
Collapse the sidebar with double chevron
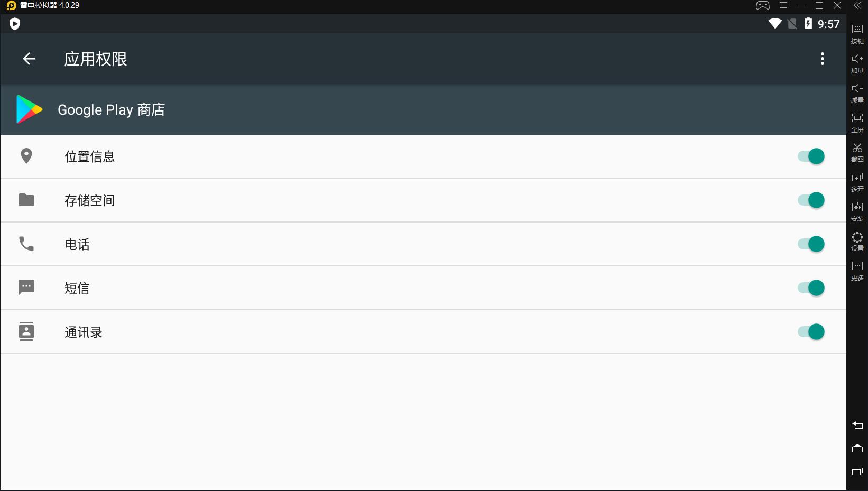(857, 5)
